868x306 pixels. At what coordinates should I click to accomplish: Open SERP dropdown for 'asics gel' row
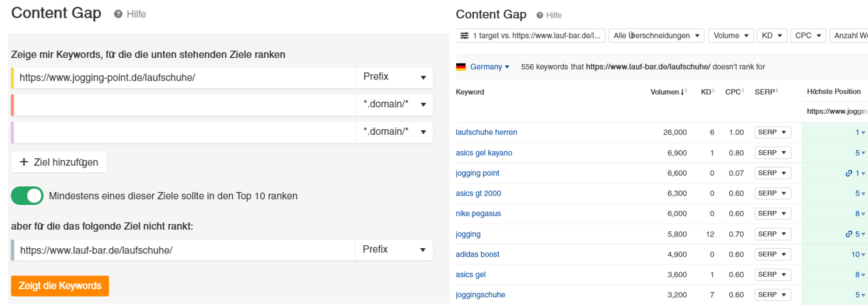coord(773,274)
